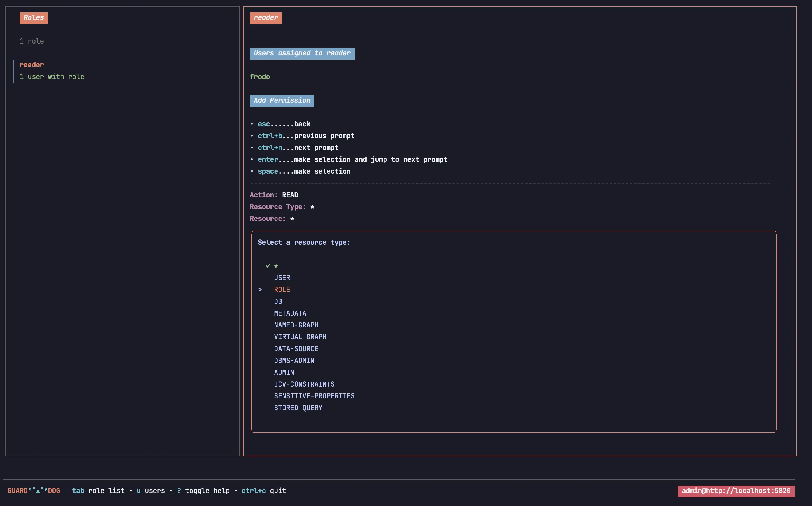Click the Roles panel header tab
This screenshot has width=812, height=506.
(33, 18)
